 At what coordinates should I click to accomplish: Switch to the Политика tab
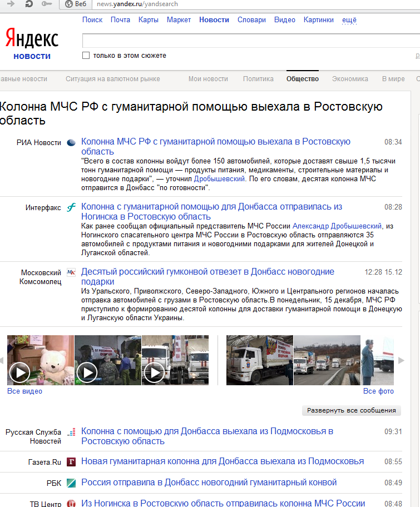click(258, 79)
